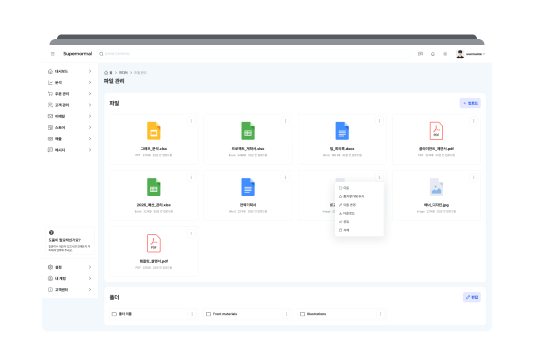Expand the 매출 chevron

pyautogui.click(x=90, y=139)
